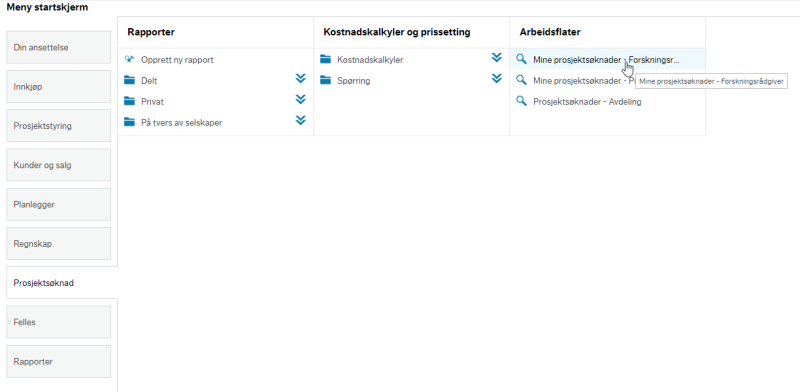This screenshot has width=800, height=392.
Task: Open the Innkjøp menu tab
Action: pyautogui.click(x=59, y=87)
